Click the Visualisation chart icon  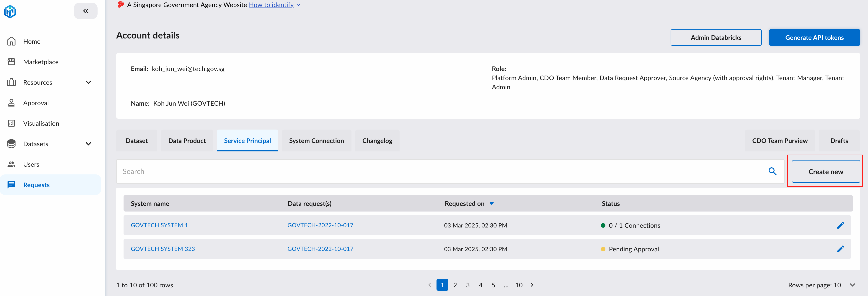(x=11, y=123)
